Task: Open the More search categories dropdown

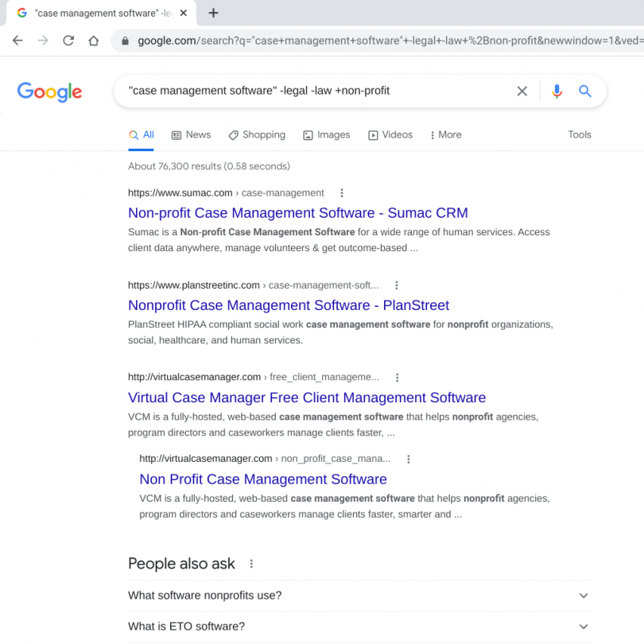Action: [x=445, y=135]
